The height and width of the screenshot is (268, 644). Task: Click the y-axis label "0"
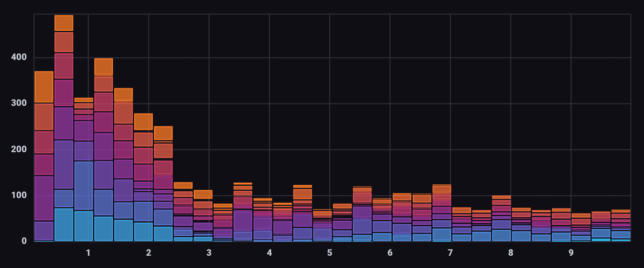pos(24,241)
